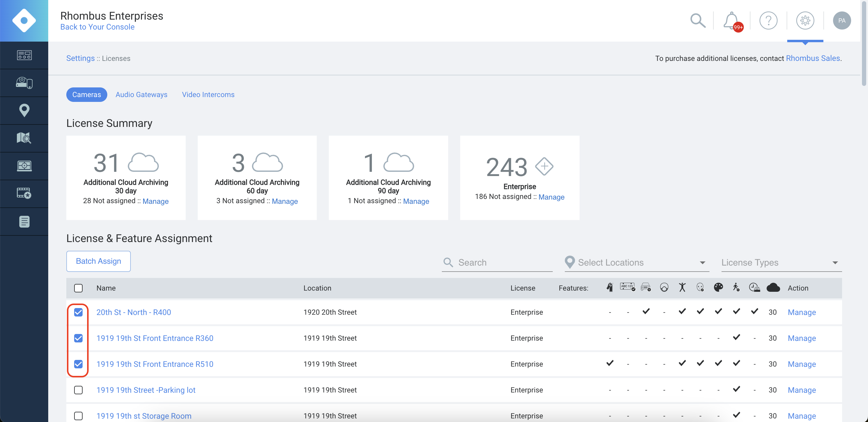The image size is (868, 422).
Task: Switch to the Audio Gateways tab
Action: tap(141, 94)
